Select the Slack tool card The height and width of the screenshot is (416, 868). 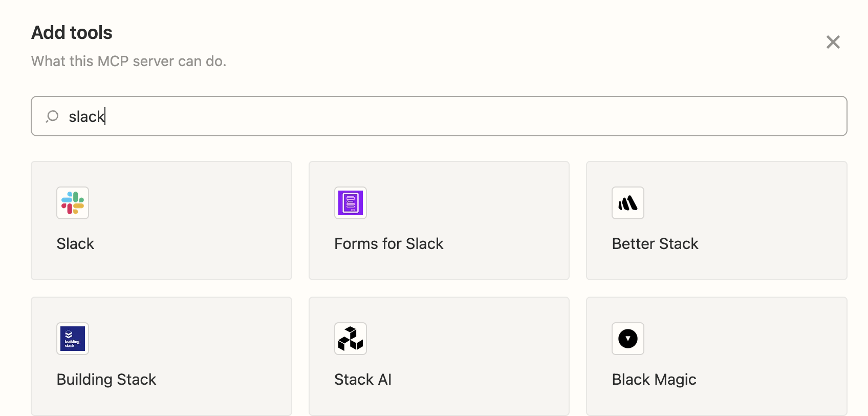[x=161, y=221]
